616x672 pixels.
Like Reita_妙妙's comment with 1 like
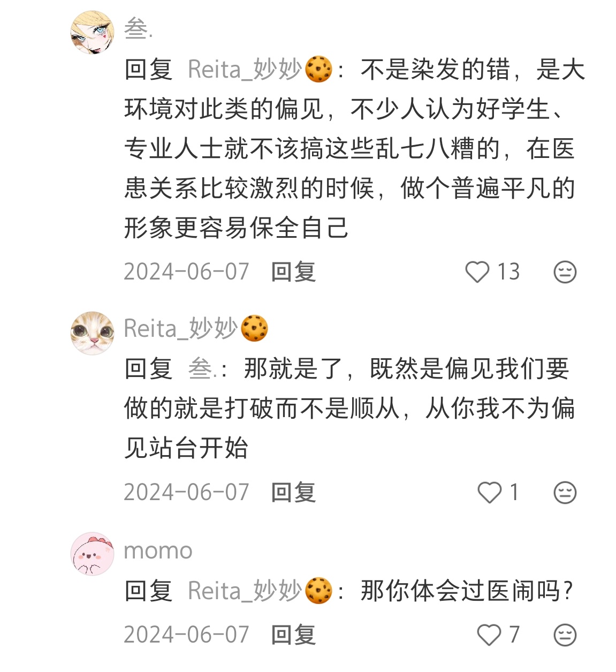click(x=489, y=493)
